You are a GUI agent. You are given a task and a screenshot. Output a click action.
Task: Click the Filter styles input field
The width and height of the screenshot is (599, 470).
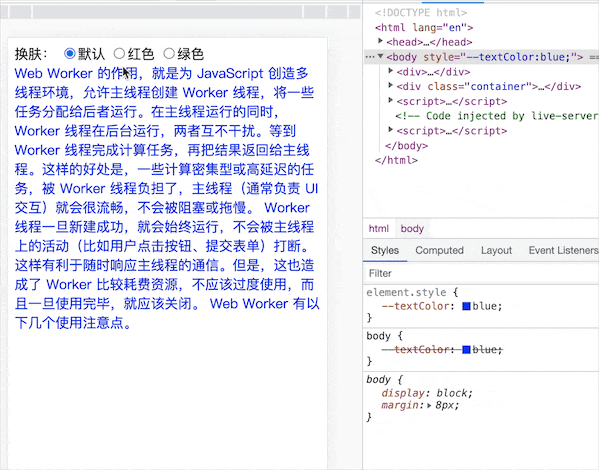coord(481,273)
